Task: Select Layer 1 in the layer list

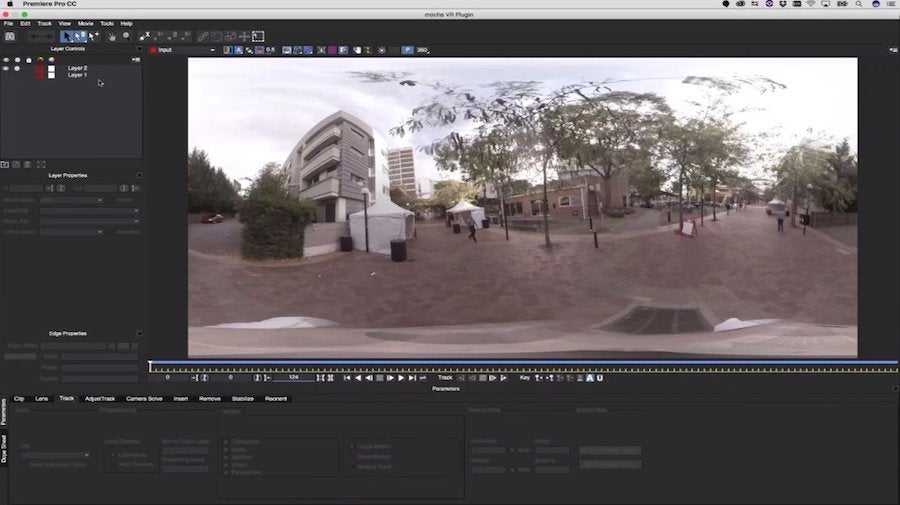Action: 77,75
